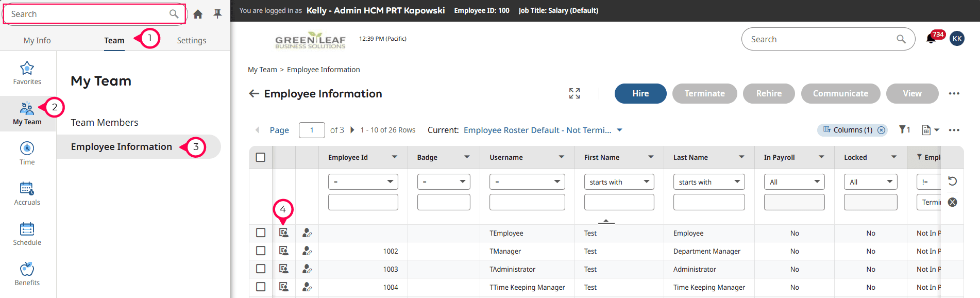Expand the Employee Roster Default view dropdown
Viewport: 980px width, 298px height.
click(619, 130)
